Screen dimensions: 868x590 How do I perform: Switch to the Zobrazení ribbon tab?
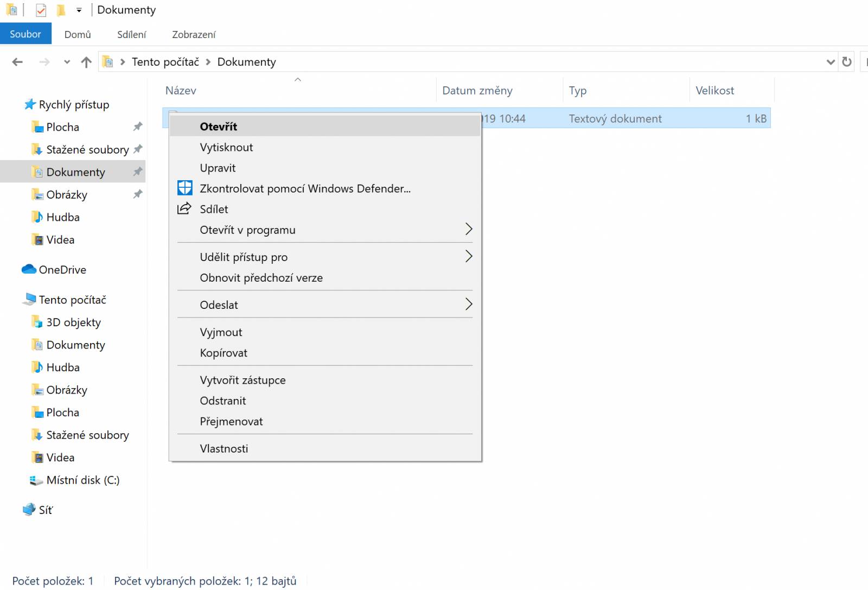point(194,35)
